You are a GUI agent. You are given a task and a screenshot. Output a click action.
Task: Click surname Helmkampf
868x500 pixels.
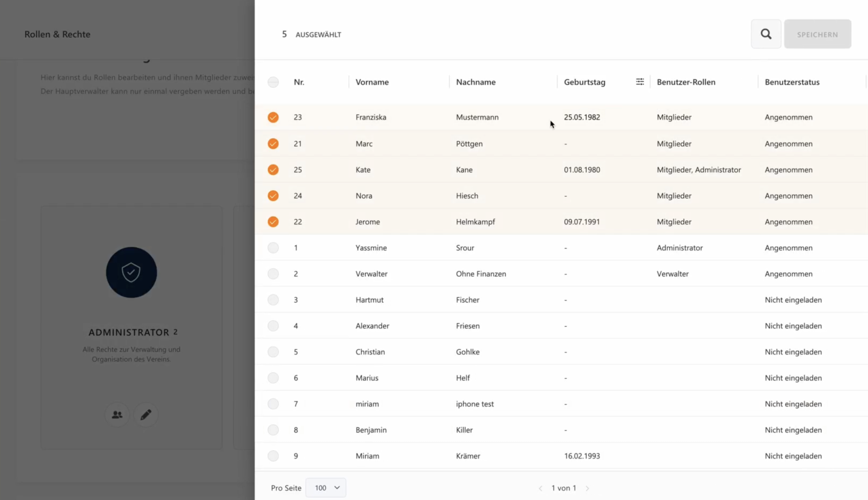(x=475, y=222)
